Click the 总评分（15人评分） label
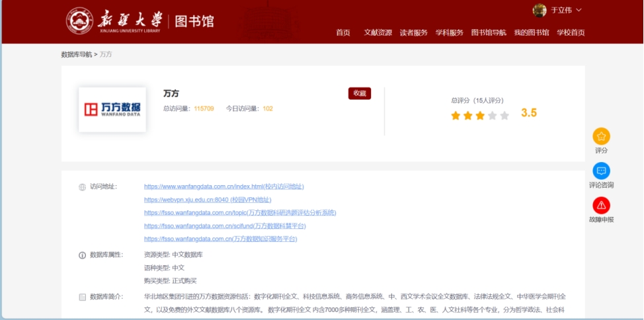The height and width of the screenshot is (320, 644). click(x=477, y=100)
